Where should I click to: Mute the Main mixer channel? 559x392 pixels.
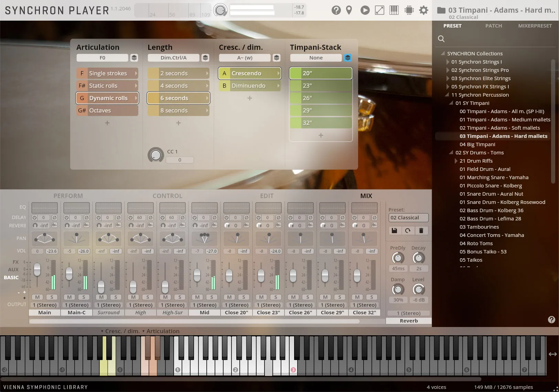point(37,297)
